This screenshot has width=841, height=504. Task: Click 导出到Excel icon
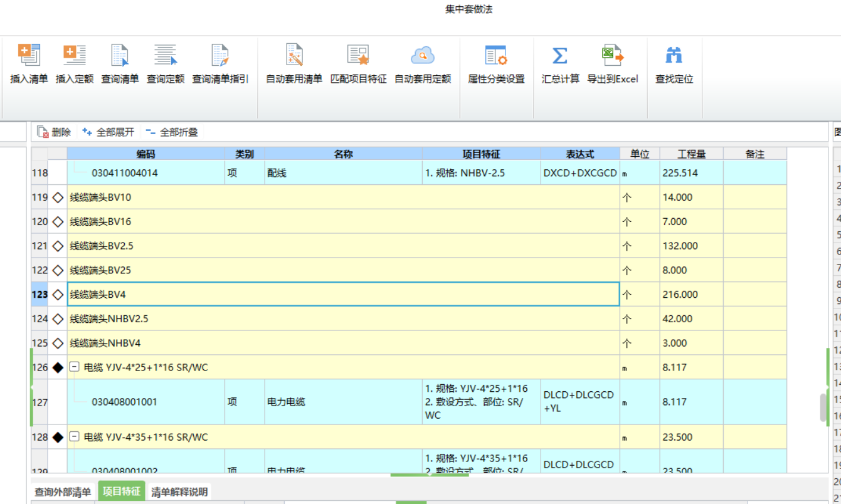[x=613, y=55]
